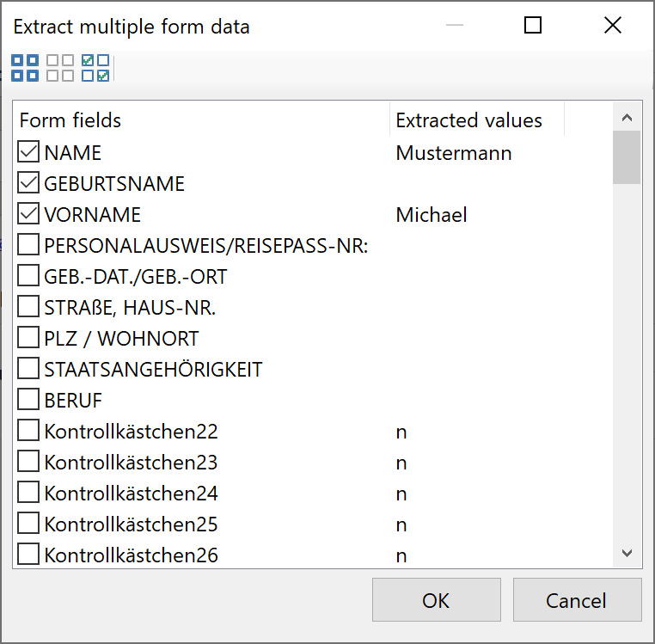
Task: Select the PLZ / WOHNORT label
Action: coord(121,339)
